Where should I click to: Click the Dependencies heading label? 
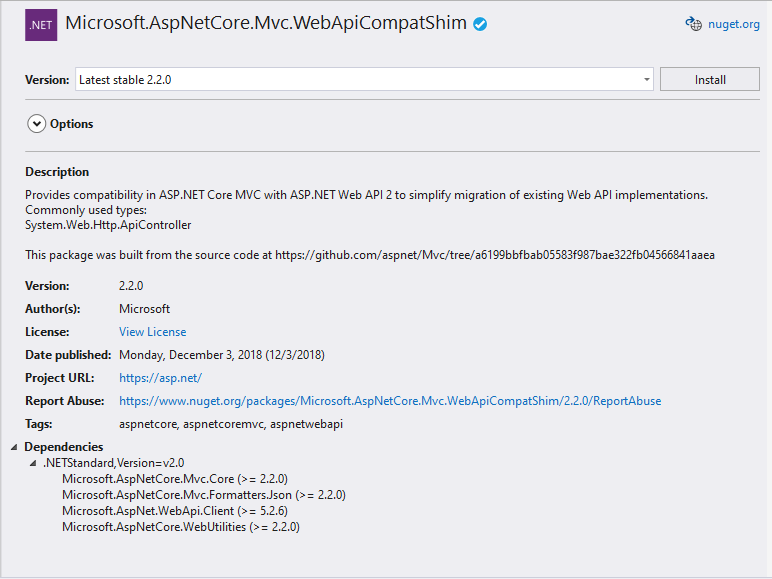tap(64, 447)
